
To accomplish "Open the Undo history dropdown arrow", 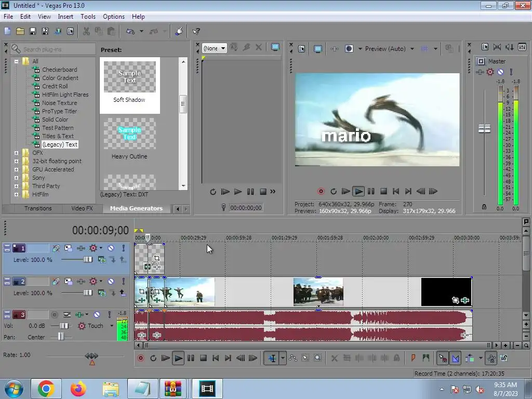I will (x=141, y=31).
